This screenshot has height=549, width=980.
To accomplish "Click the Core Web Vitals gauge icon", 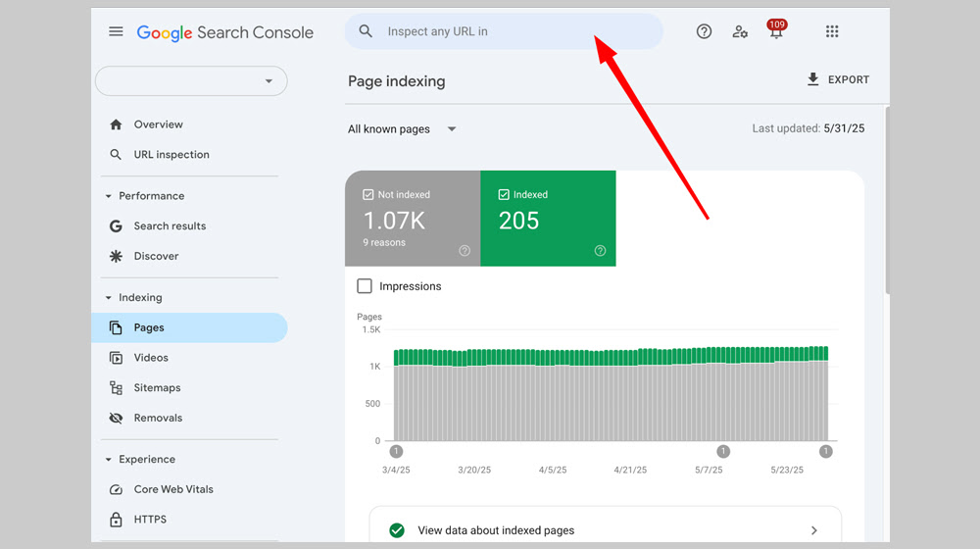I will pyautogui.click(x=116, y=489).
